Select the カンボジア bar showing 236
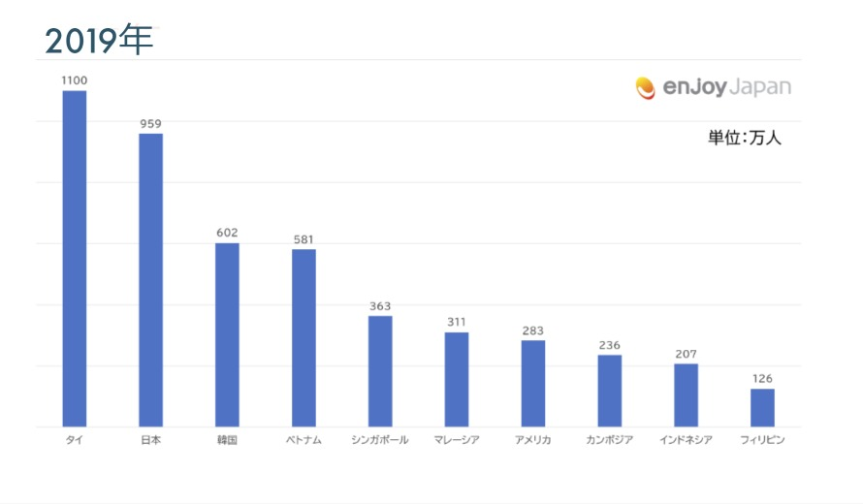The image size is (863, 504). pyautogui.click(x=609, y=391)
